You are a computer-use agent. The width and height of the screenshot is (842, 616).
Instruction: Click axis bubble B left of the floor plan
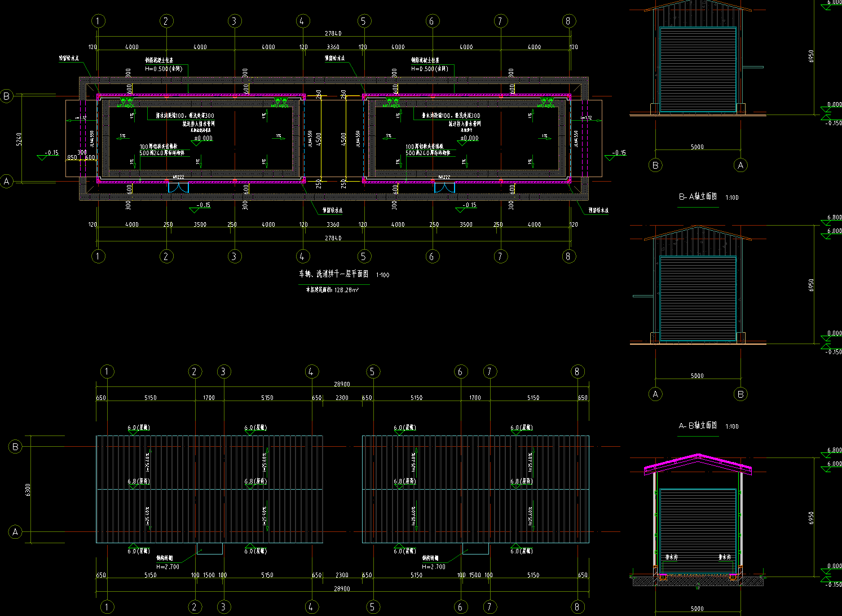7,96
